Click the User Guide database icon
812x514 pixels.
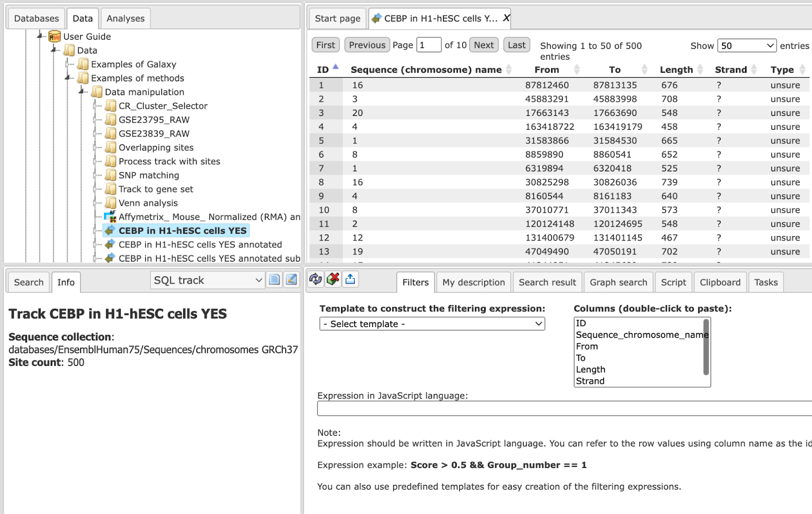click(54, 37)
